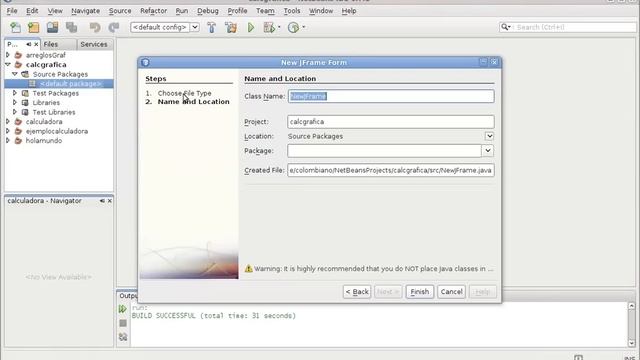Switch to the Services tab
The image size is (640, 360).
(x=94, y=44)
